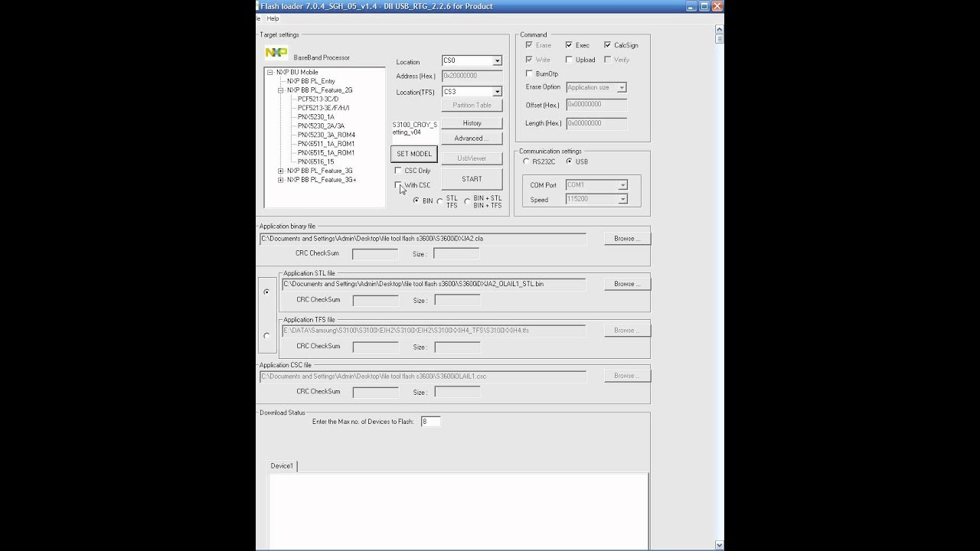Image resolution: width=980 pixels, height=551 pixels.
Task: Select the BIN + STL / BIN + TFS option
Action: click(x=467, y=201)
